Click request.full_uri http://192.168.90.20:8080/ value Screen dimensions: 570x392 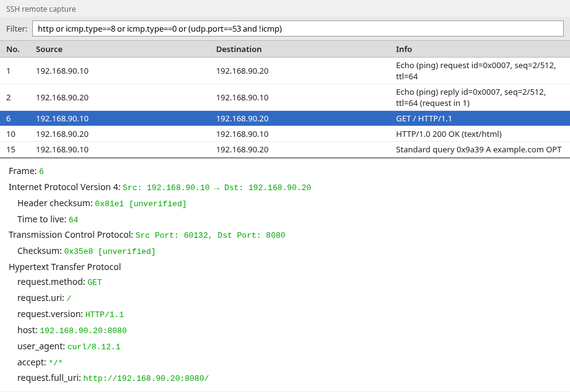(x=146, y=378)
